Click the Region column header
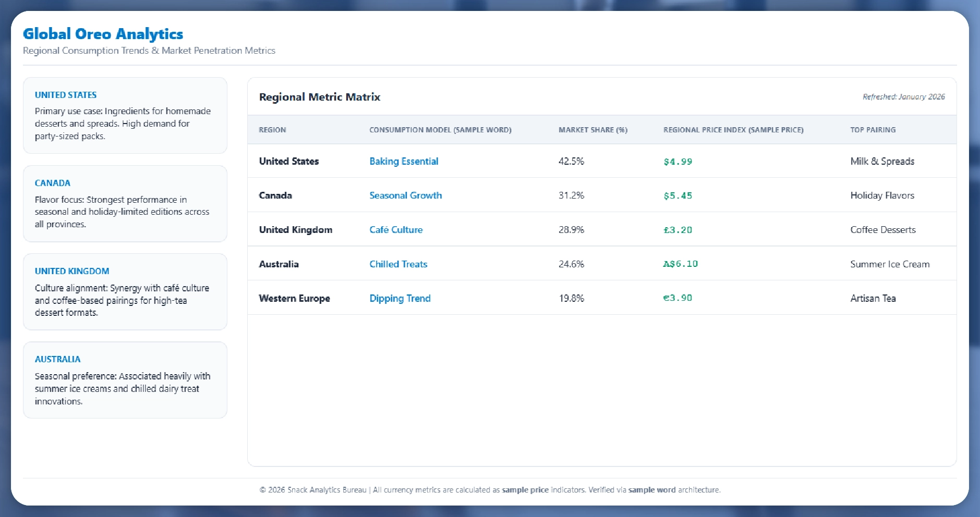980x517 pixels. point(272,130)
